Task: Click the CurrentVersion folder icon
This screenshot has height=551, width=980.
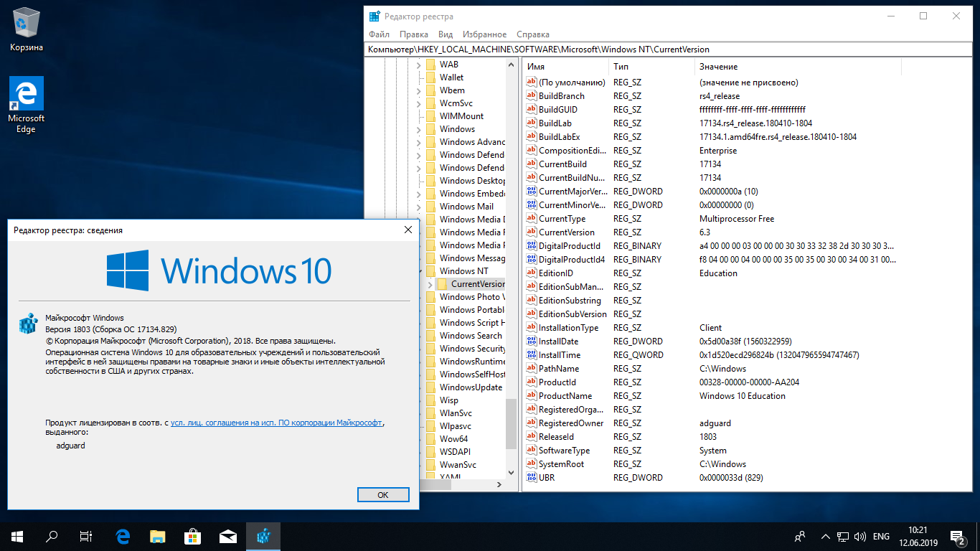Action: pos(442,284)
